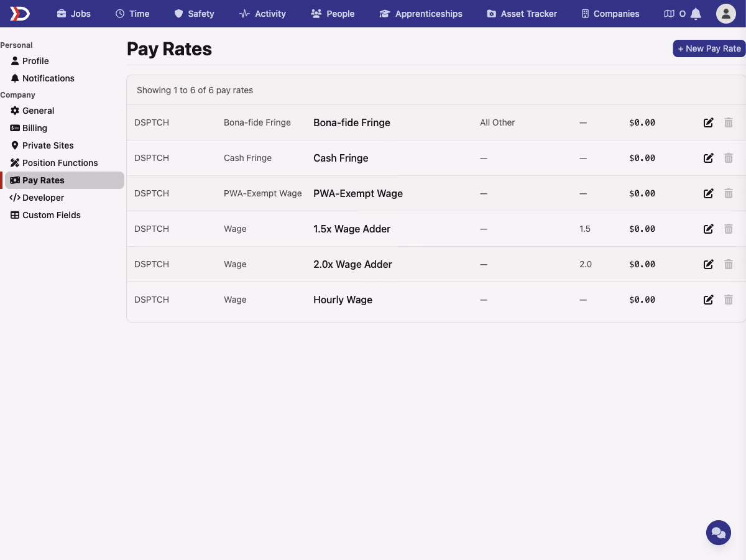Select Pay Rates in the sidebar

65,180
